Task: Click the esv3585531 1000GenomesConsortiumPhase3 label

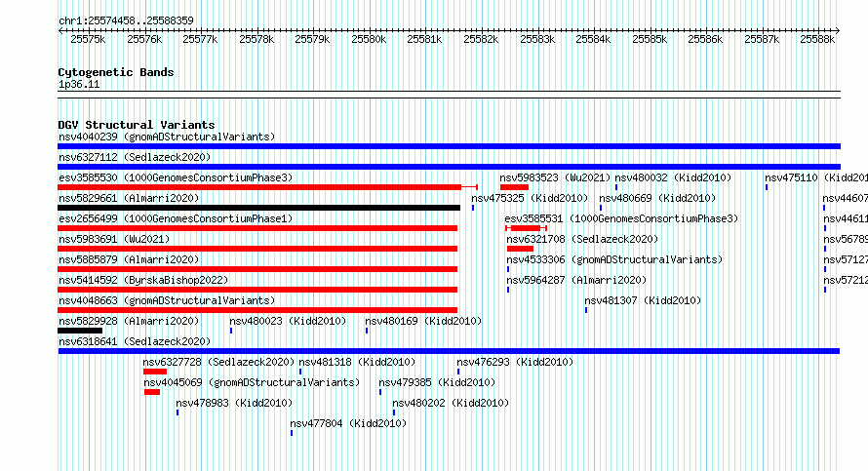Action: 621,218
